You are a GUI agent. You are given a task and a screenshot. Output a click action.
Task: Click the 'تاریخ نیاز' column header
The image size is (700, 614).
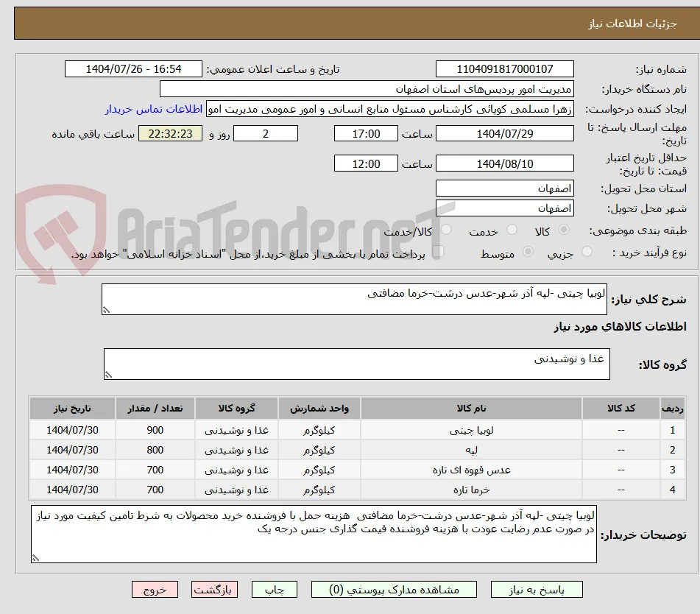click(x=72, y=408)
